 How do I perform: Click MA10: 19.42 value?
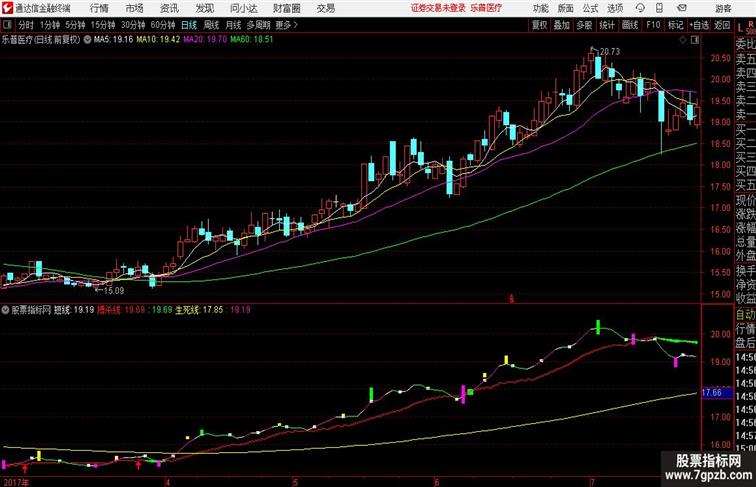tap(158, 40)
